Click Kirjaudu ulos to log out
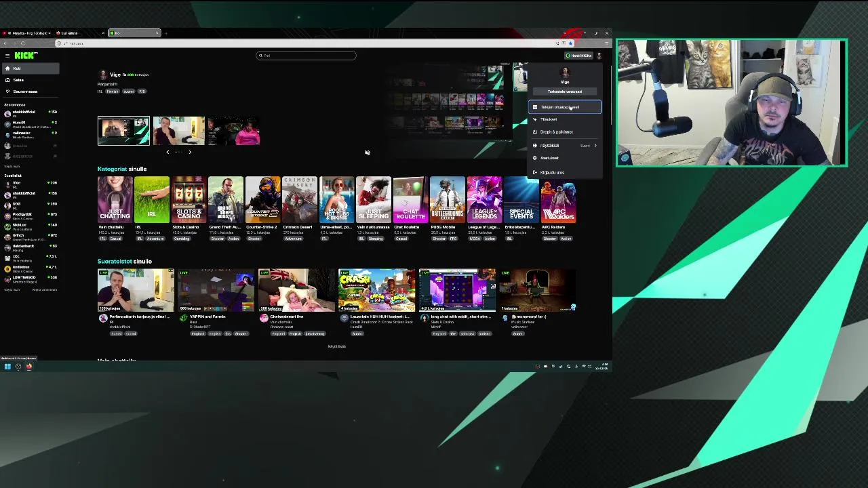The width and height of the screenshot is (868, 488). click(x=565, y=173)
